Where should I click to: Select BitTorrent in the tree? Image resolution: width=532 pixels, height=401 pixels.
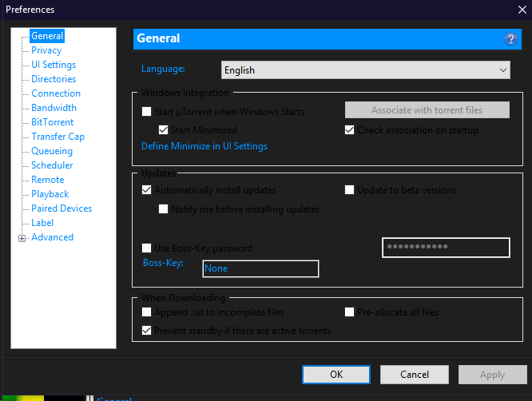52,122
